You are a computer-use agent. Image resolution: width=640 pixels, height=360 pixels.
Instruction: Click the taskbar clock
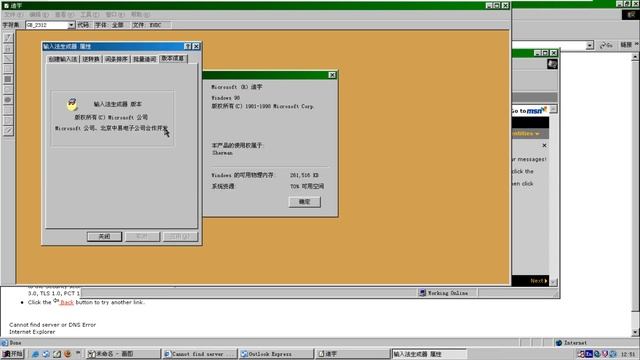click(628, 354)
